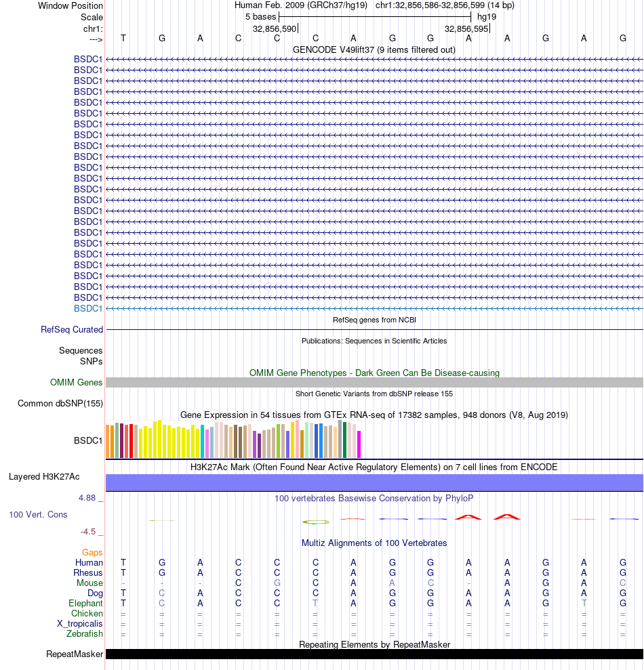Open the GTEx Gene Expression track title
Image resolution: width=644 pixels, height=670 pixels.
pyautogui.click(x=374, y=415)
